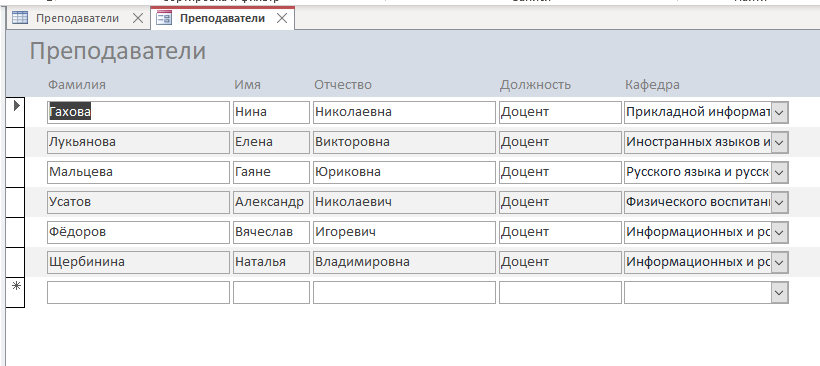Click the Елена name field
The width and height of the screenshot is (820, 366).
point(271,142)
